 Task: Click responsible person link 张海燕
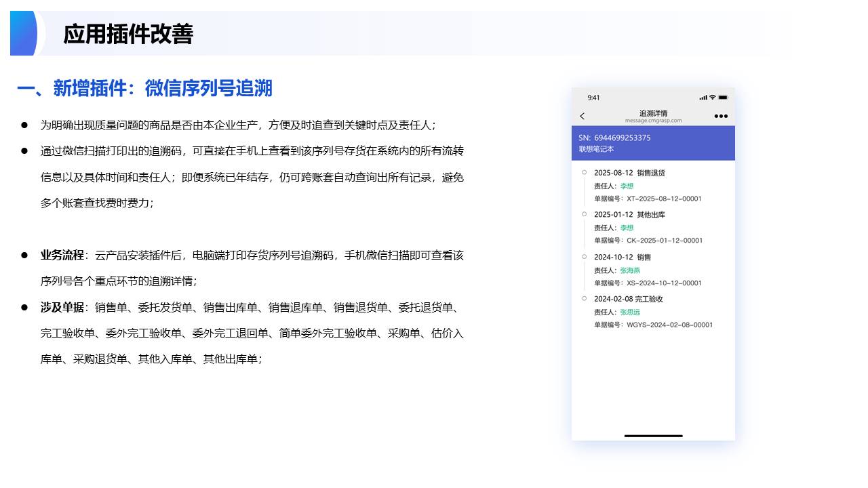coord(630,270)
